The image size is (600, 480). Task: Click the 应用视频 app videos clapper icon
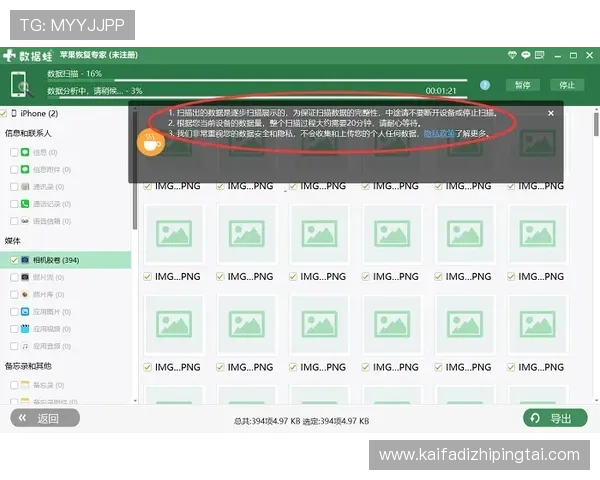[x=25, y=329]
